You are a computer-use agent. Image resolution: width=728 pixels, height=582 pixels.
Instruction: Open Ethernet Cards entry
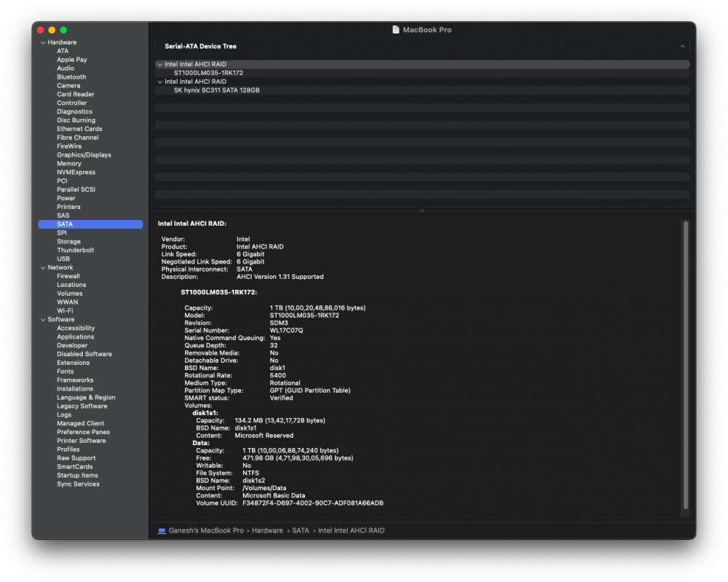[79, 129]
